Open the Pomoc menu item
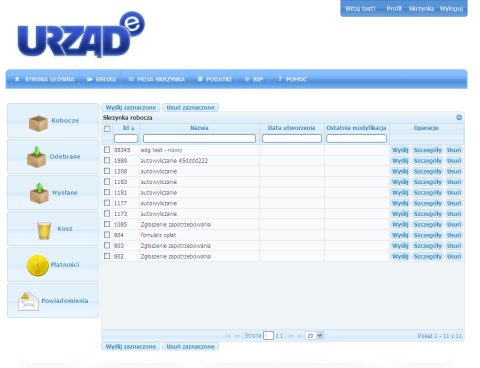This screenshot has height=368, width=480. pyautogui.click(x=292, y=79)
